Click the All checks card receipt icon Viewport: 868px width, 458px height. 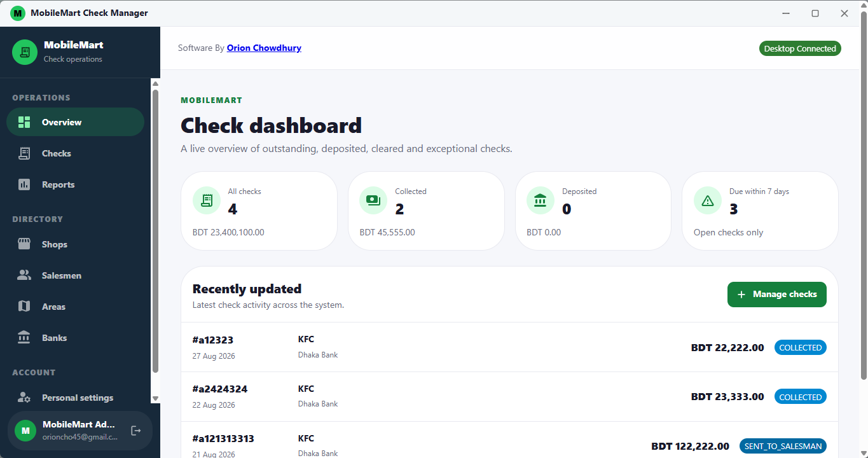point(207,200)
